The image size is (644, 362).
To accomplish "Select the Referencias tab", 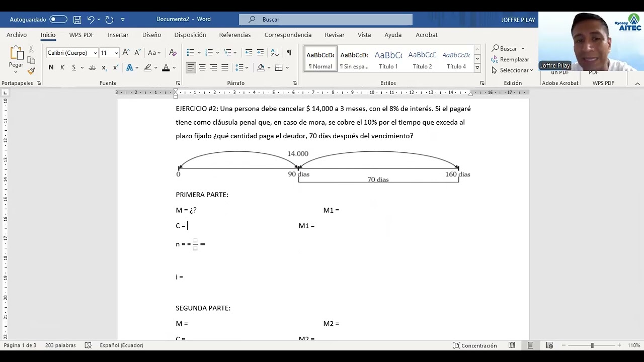I will [x=235, y=35].
